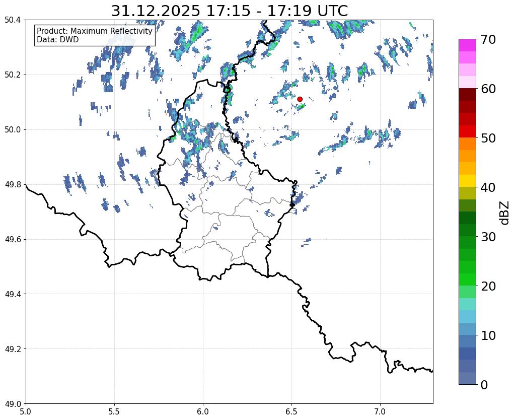The width and height of the screenshot is (515, 420).
Task: Click the dark green swatch just above 30 dBZ
Action: pyautogui.click(x=467, y=230)
